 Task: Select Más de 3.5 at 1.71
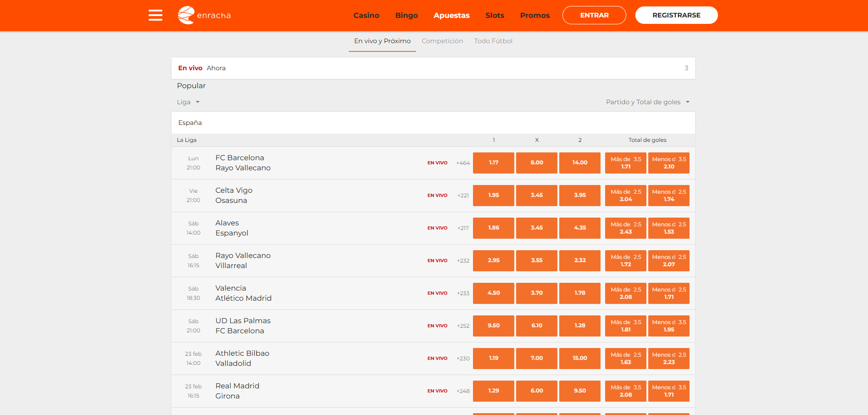click(626, 163)
